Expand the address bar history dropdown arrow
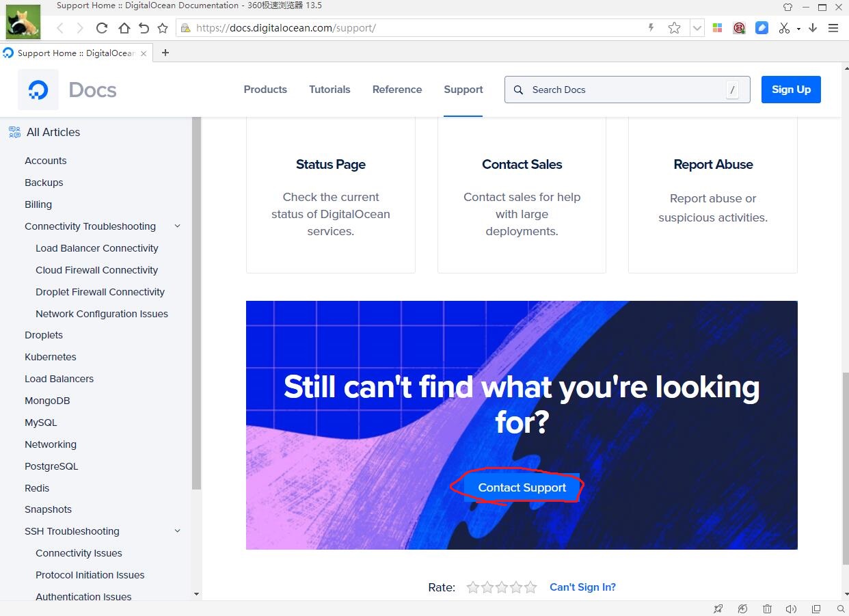The image size is (849, 616). point(697,28)
